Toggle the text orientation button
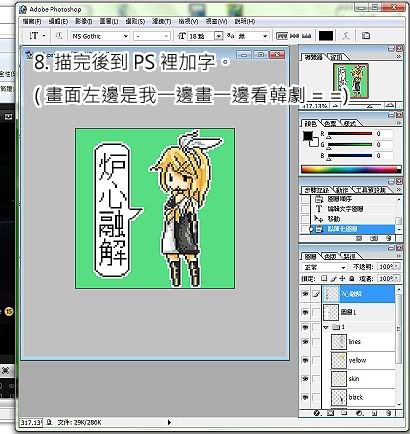 tap(59, 36)
